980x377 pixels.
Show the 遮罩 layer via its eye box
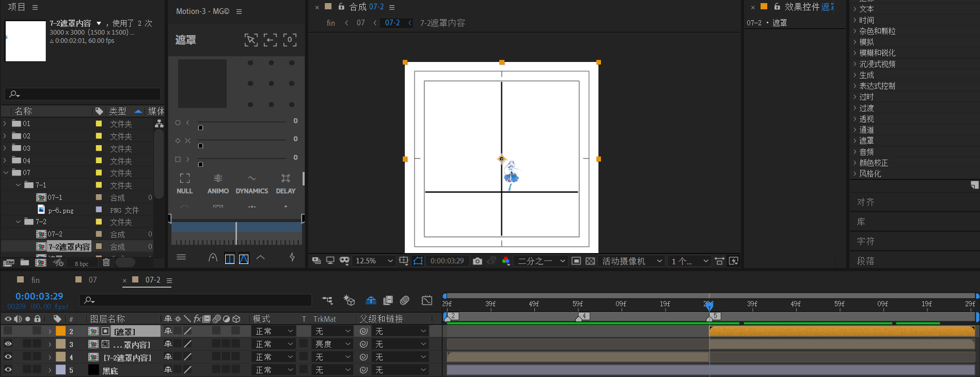(8, 331)
